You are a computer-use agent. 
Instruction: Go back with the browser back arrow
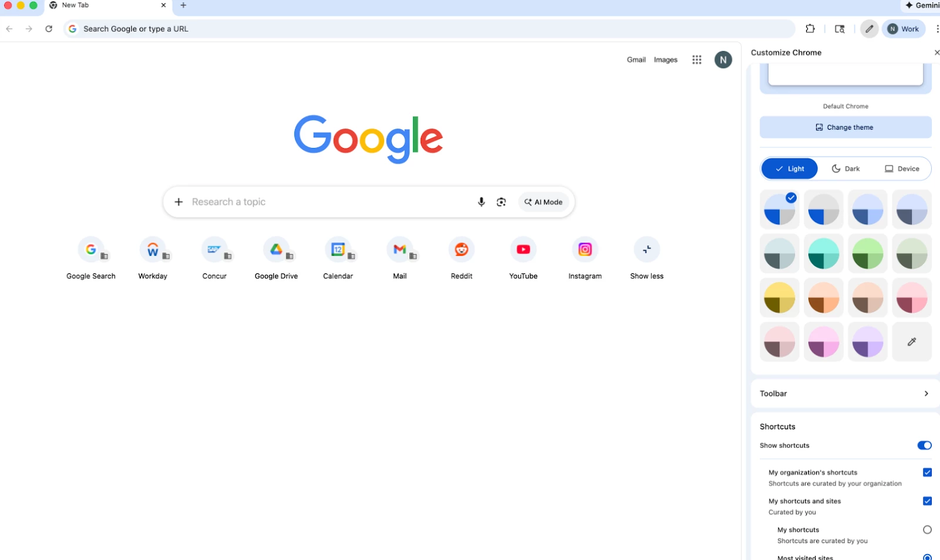pyautogui.click(x=9, y=29)
